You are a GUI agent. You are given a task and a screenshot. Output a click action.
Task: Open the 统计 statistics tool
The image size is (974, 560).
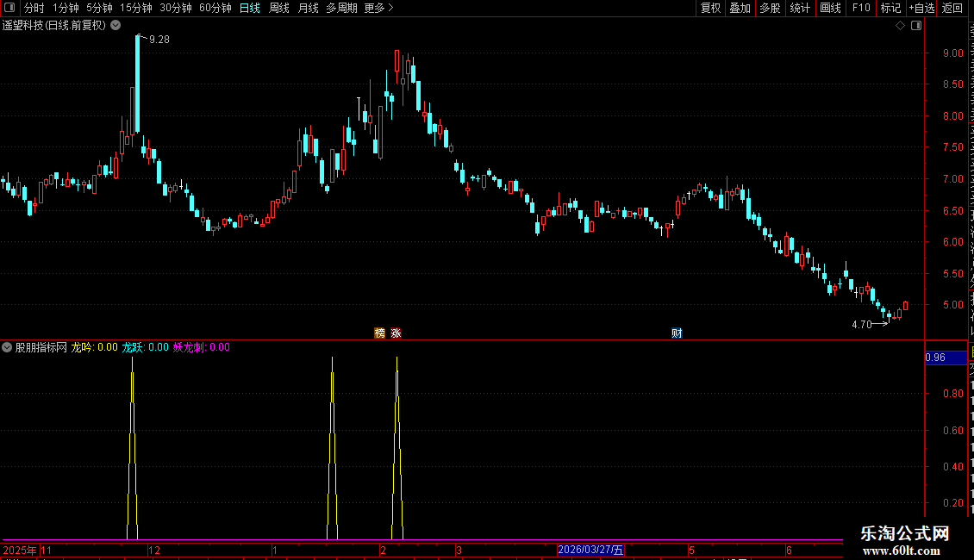coord(799,8)
